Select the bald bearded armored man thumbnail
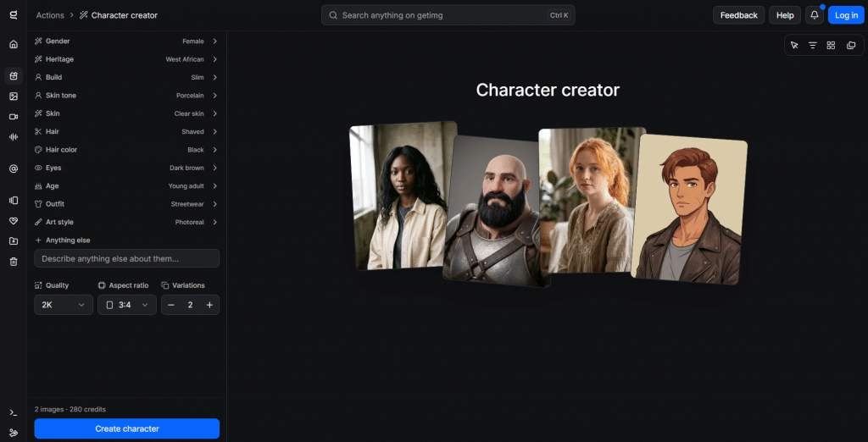868x442 pixels. tap(494, 213)
